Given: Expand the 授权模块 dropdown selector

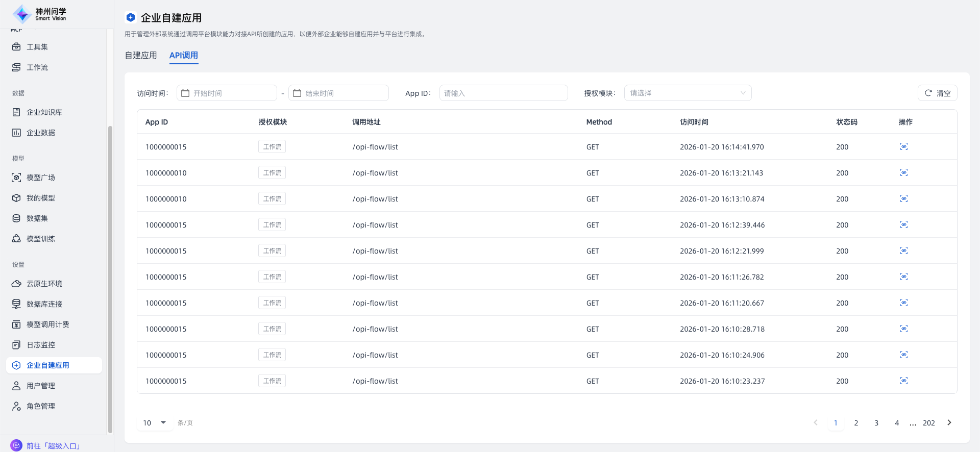Looking at the screenshot, I should pyautogui.click(x=687, y=93).
